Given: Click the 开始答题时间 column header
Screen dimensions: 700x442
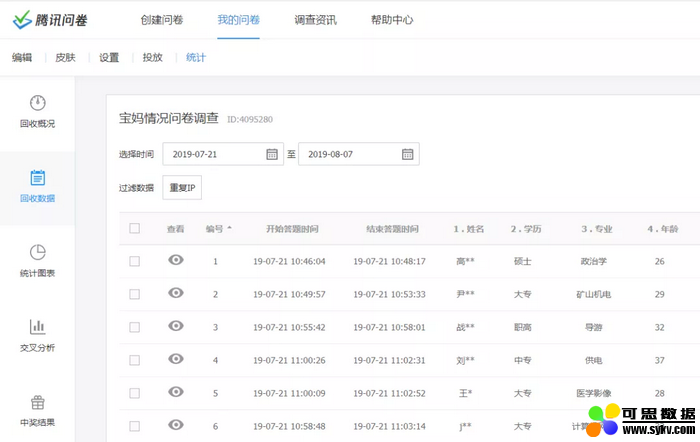Looking at the screenshot, I should (x=292, y=229).
